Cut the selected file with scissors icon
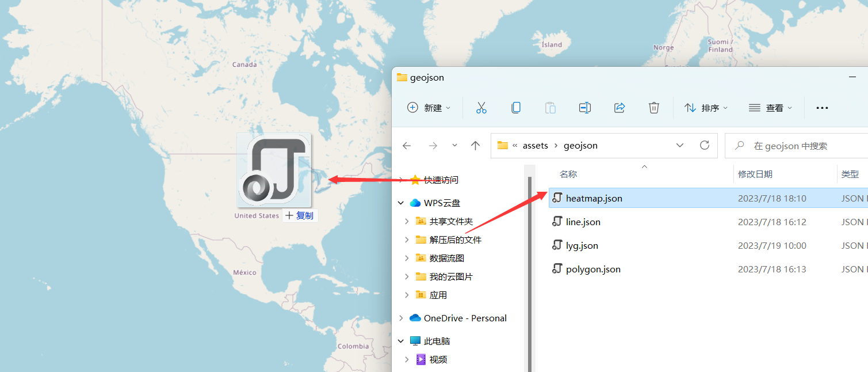The height and width of the screenshot is (372, 868). pyautogui.click(x=481, y=108)
